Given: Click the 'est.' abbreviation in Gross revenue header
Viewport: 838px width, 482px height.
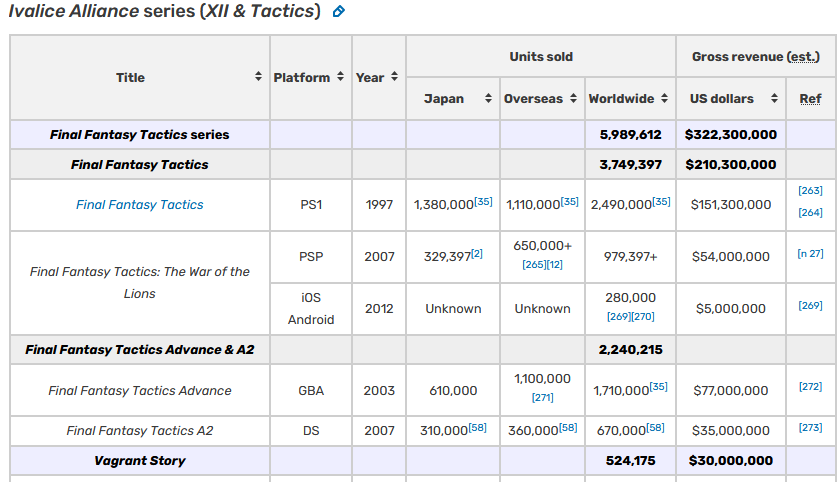Looking at the screenshot, I should [803, 57].
